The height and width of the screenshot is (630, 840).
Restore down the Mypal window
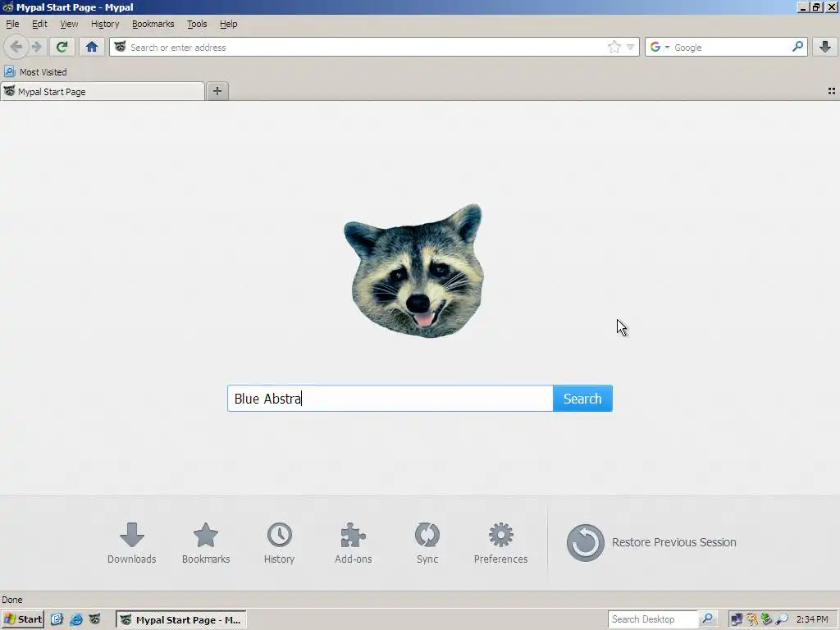pyautogui.click(x=816, y=7)
